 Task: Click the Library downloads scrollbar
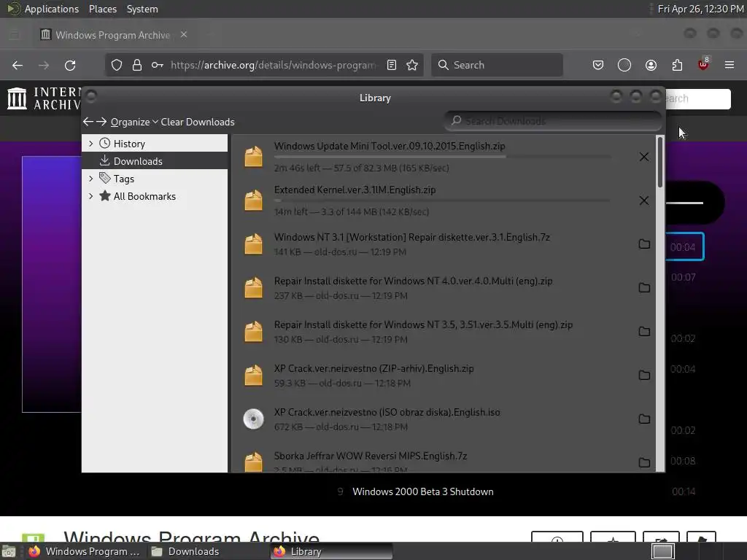659,162
